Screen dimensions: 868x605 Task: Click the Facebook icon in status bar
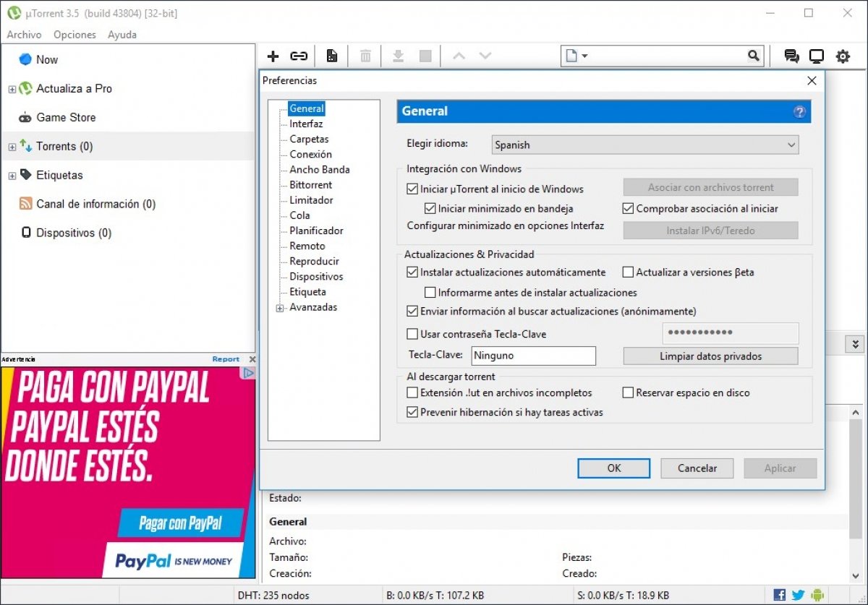point(780,595)
